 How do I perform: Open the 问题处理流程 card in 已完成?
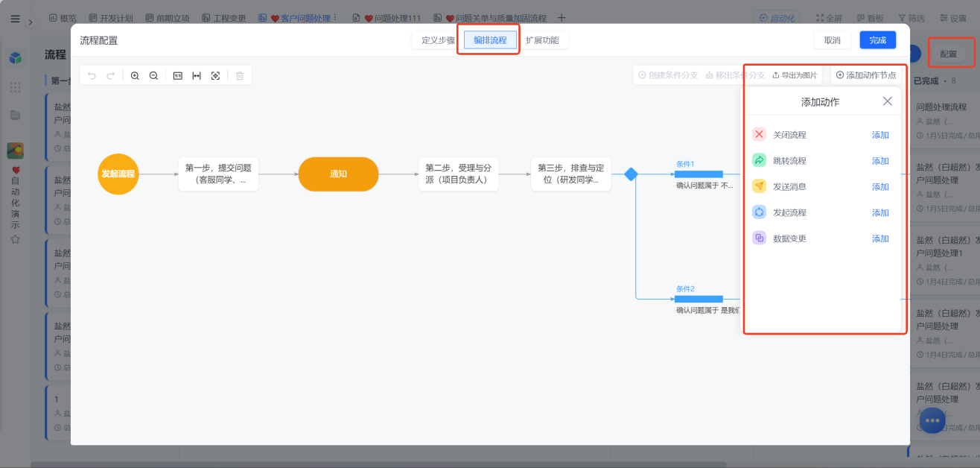[x=944, y=121]
